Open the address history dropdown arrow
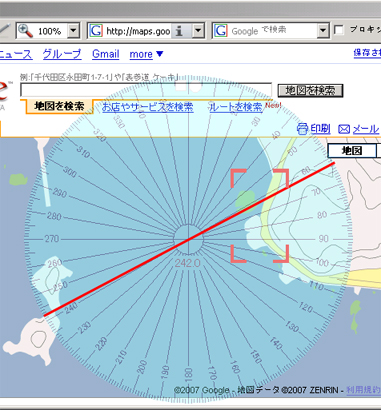The width and height of the screenshot is (381, 410). (x=198, y=31)
